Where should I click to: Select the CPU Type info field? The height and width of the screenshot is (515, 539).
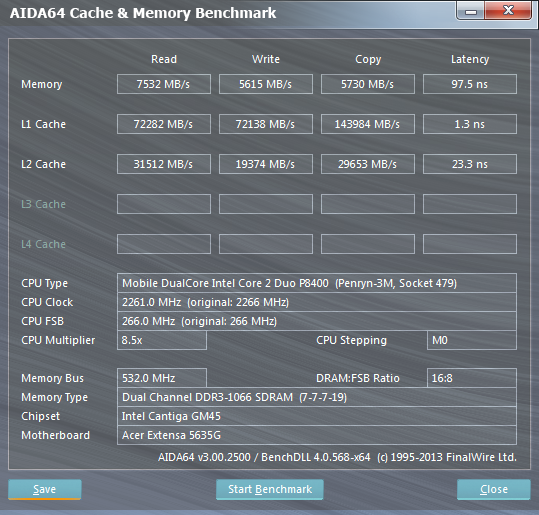click(x=317, y=283)
